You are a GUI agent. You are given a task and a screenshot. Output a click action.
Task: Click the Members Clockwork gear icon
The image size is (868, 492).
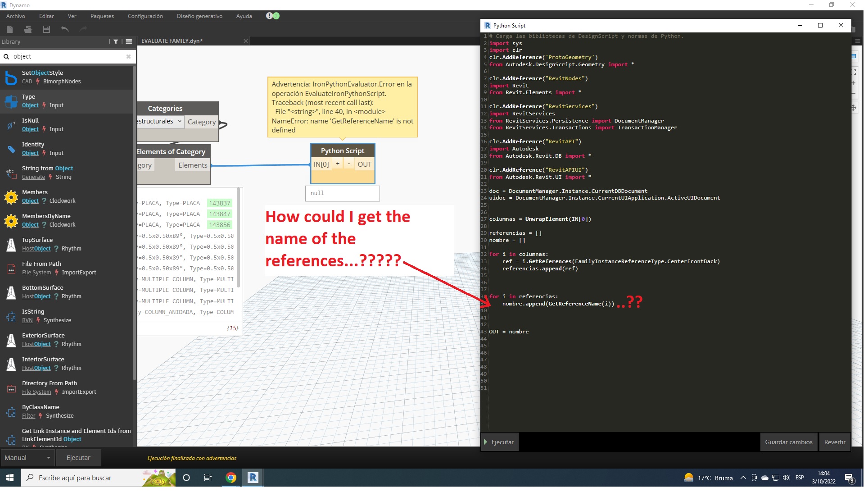click(x=11, y=197)
